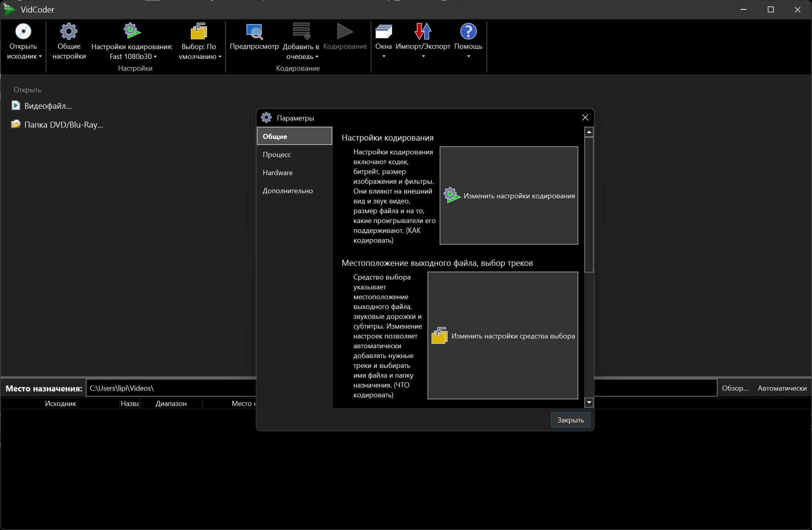Screen dimensions: 812x530
Task: Click the yellow Picker folder icon
Action: click(x=198, y=31)
